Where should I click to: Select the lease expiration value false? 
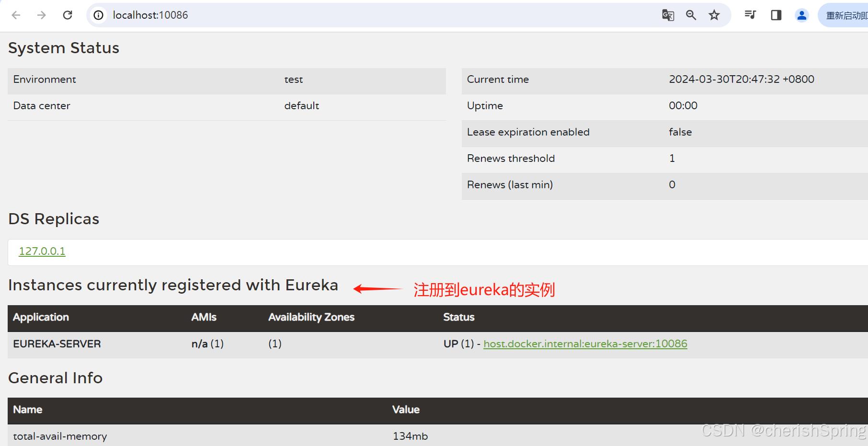[x=681, y=132]
